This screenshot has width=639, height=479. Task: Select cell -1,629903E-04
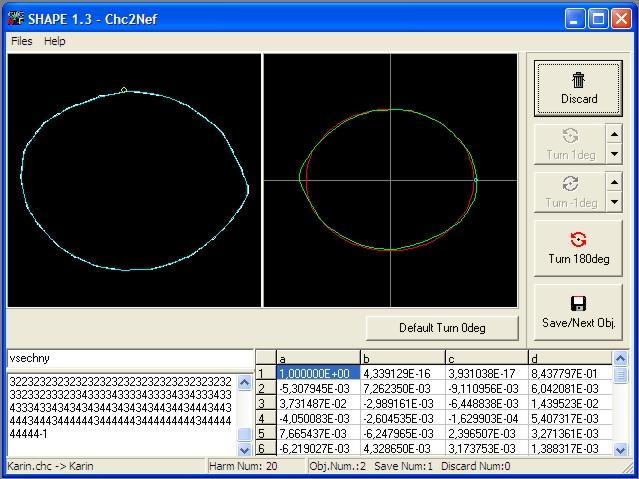[x=487, y=419]
